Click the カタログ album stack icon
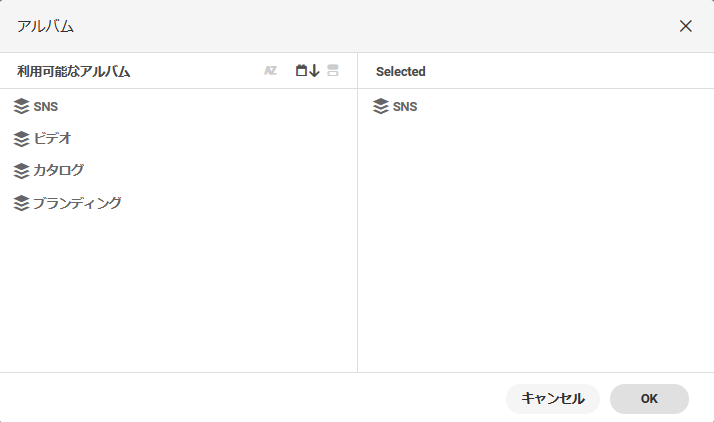Viewport: 714px width, 422px height. [x=22, y=171]
